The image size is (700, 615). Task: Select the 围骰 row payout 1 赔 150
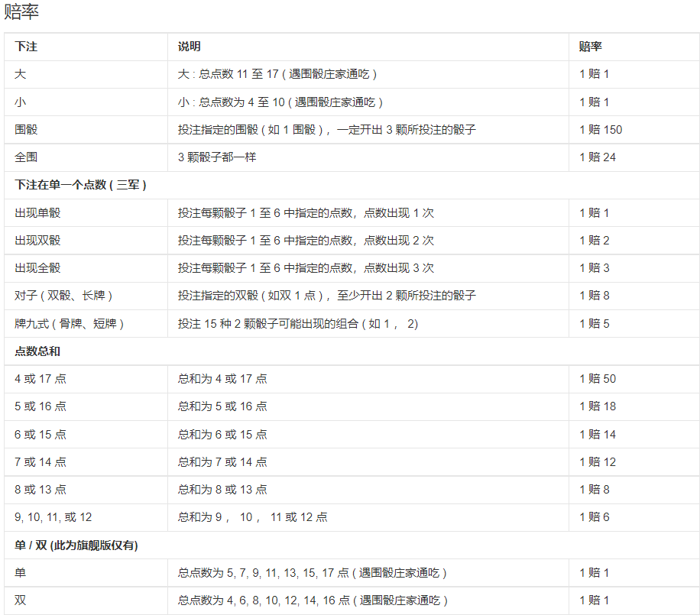601,130
